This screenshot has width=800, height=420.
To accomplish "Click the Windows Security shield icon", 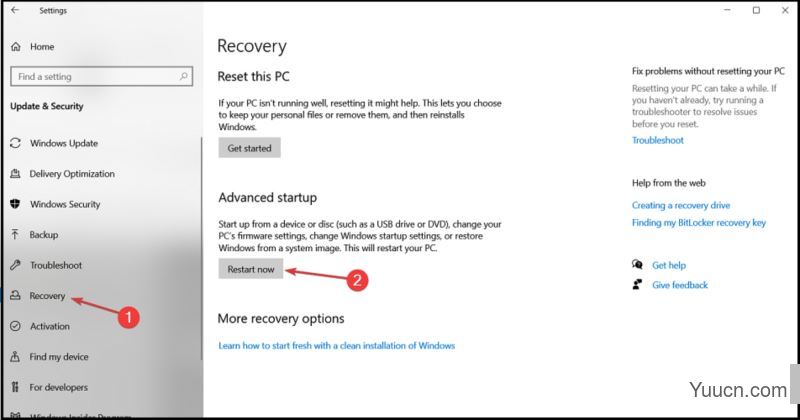I will tap(15, 204).
